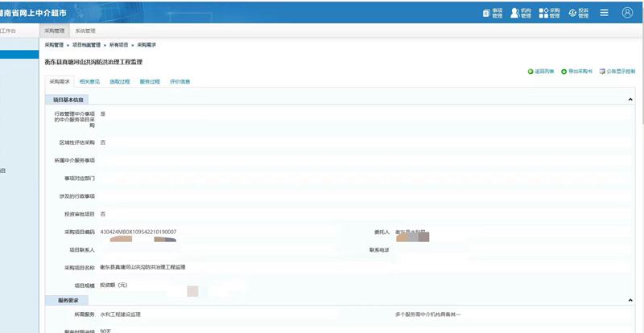Screen dimensions: 644x333
Task: Click 所有项目 in the breadcrumb
Action: click(x=119, y=45)
